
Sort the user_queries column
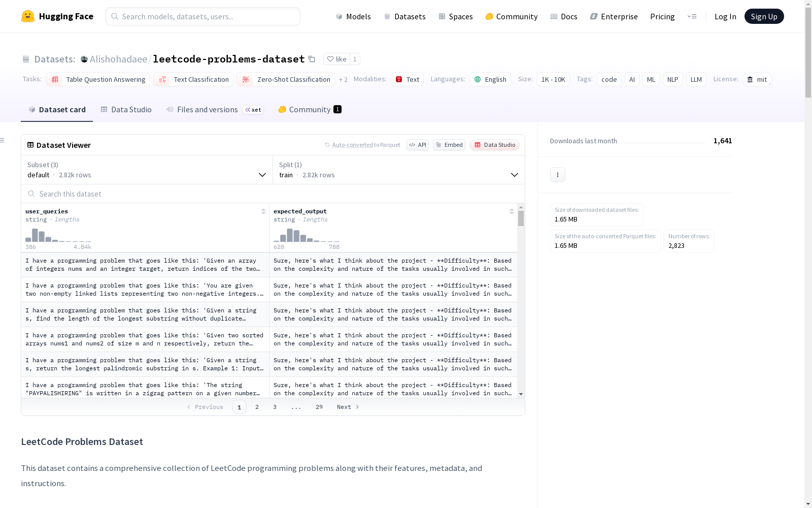click(x=263, y=211)
